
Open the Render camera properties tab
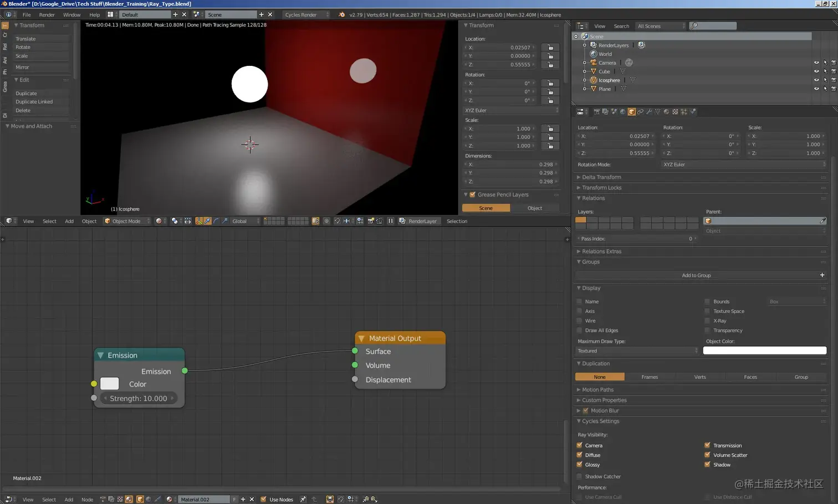(596, 112)
